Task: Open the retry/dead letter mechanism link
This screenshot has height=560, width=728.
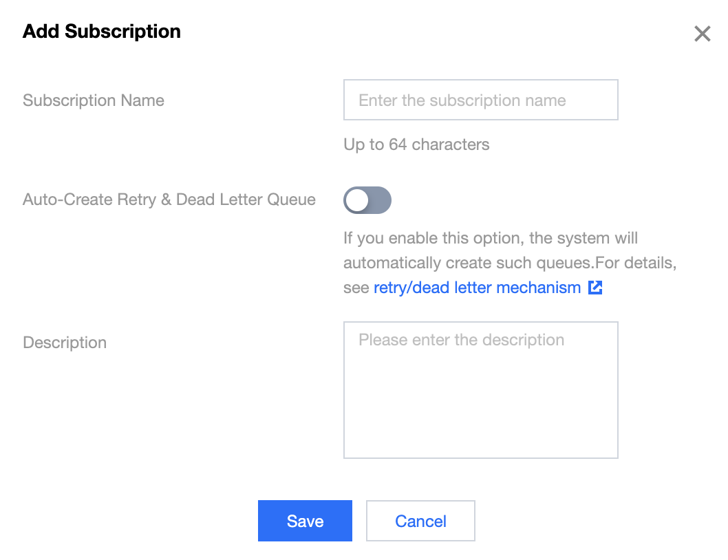Action: tap(477, 288)
